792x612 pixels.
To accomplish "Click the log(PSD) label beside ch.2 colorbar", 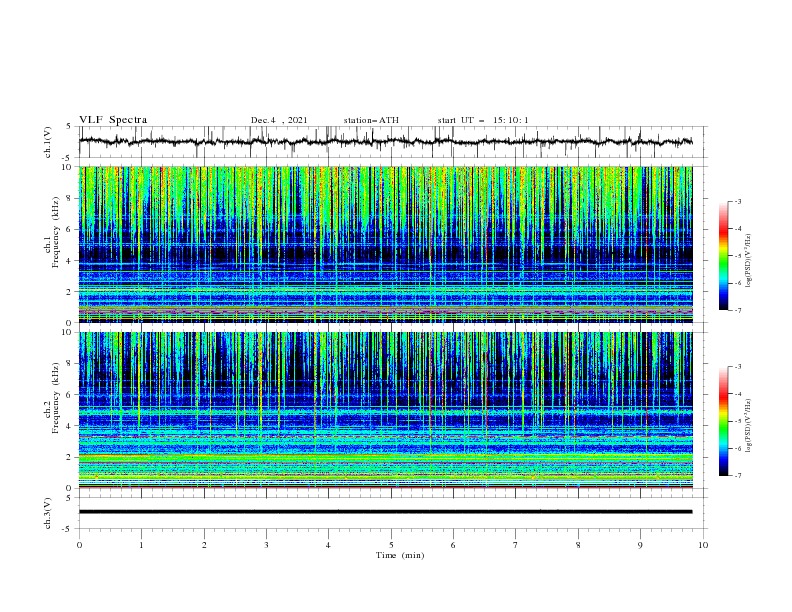I will coord(748,426).
